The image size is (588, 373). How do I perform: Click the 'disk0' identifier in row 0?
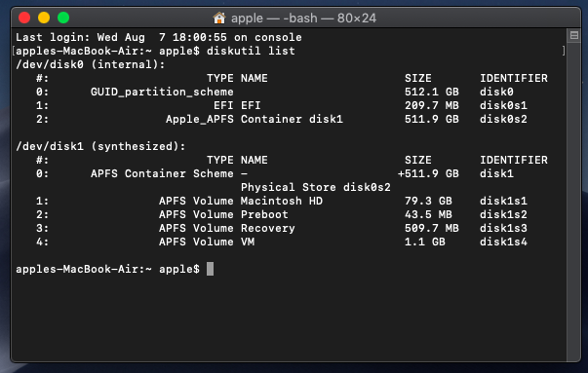[x=496, y=93]
